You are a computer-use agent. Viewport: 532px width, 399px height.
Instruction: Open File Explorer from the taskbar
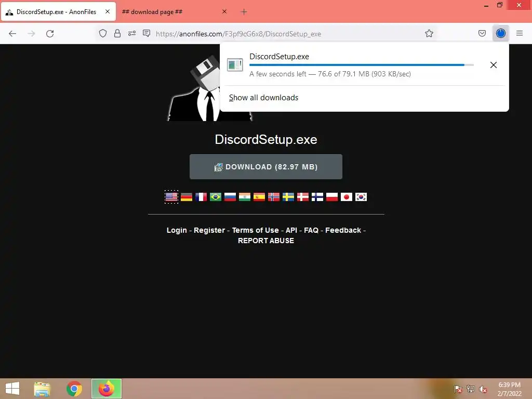[42, 389]
